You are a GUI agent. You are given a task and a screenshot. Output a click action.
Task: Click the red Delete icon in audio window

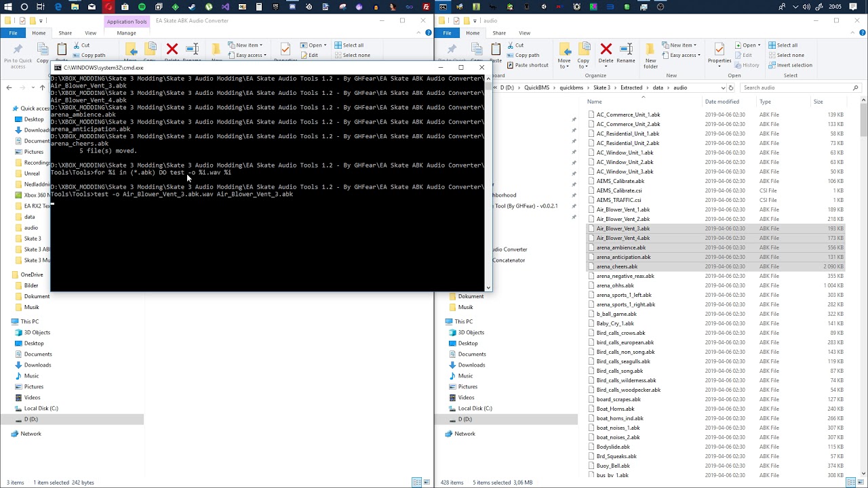point(606,49)
